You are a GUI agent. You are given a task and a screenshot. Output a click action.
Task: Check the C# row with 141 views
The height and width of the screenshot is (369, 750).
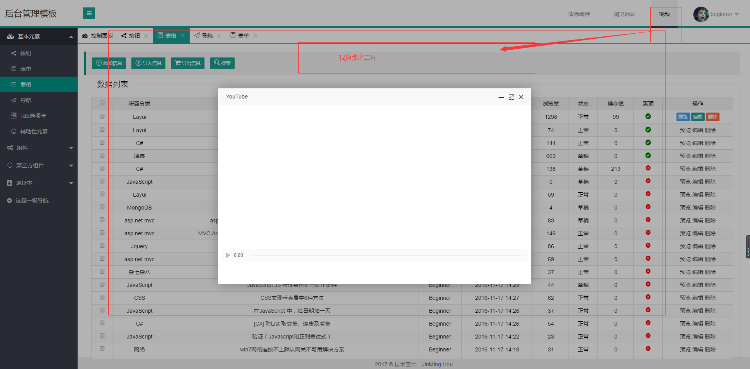(102, 143)
